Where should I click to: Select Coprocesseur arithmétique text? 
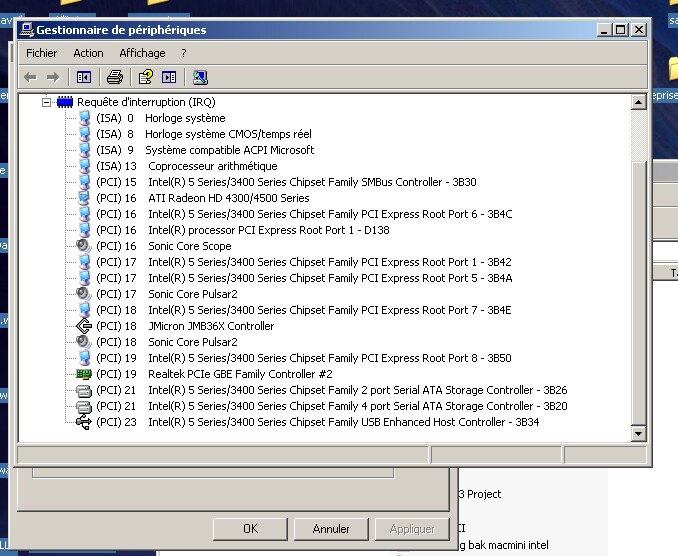tap(213, 166)
